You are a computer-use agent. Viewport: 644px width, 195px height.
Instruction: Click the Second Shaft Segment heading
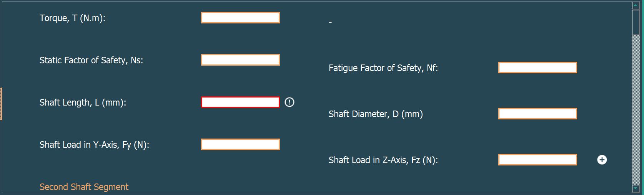84,187
